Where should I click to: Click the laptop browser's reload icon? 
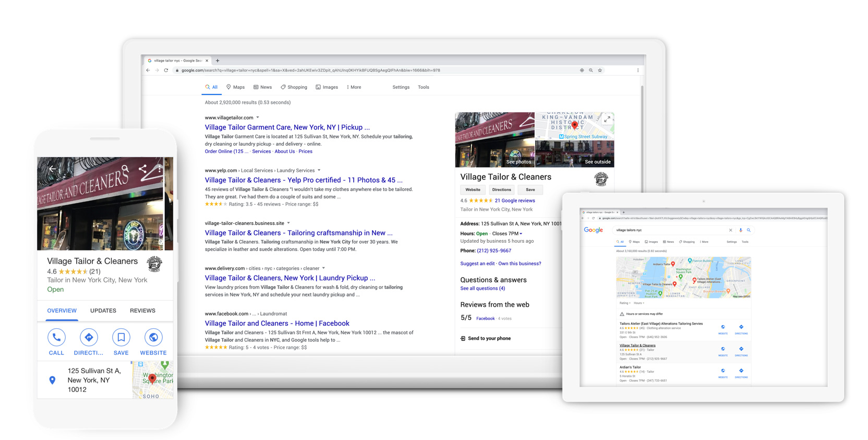pyautogui.click(x=166, y=70)
